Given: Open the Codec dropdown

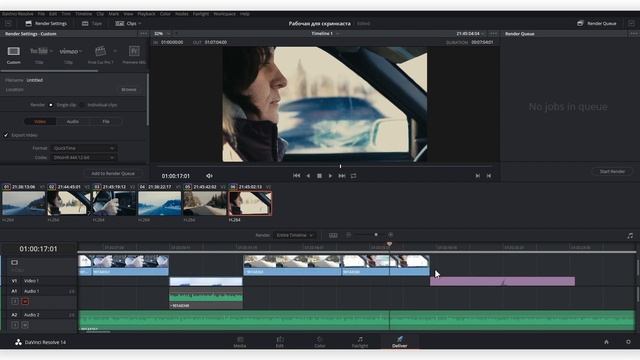Looking at the screenshot, I should click(x=84, y=158).
